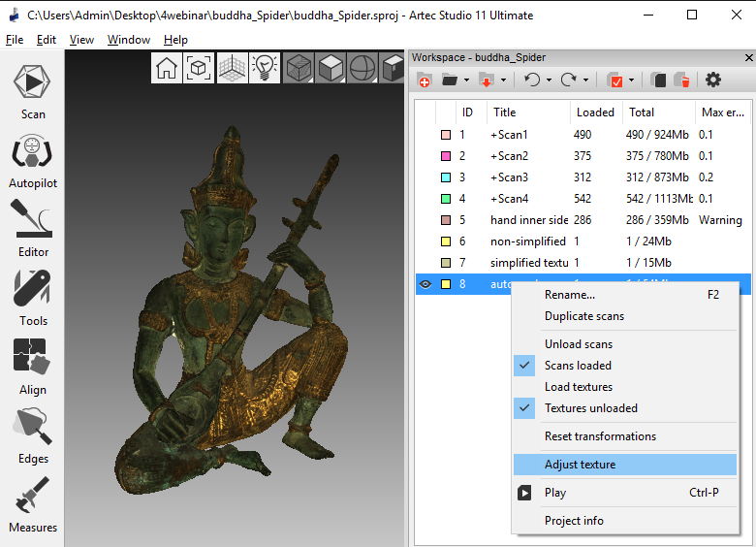Choose Reset transformations in context menu
The width and height of the screenshot is (756, 547).
tap(625, 436)
